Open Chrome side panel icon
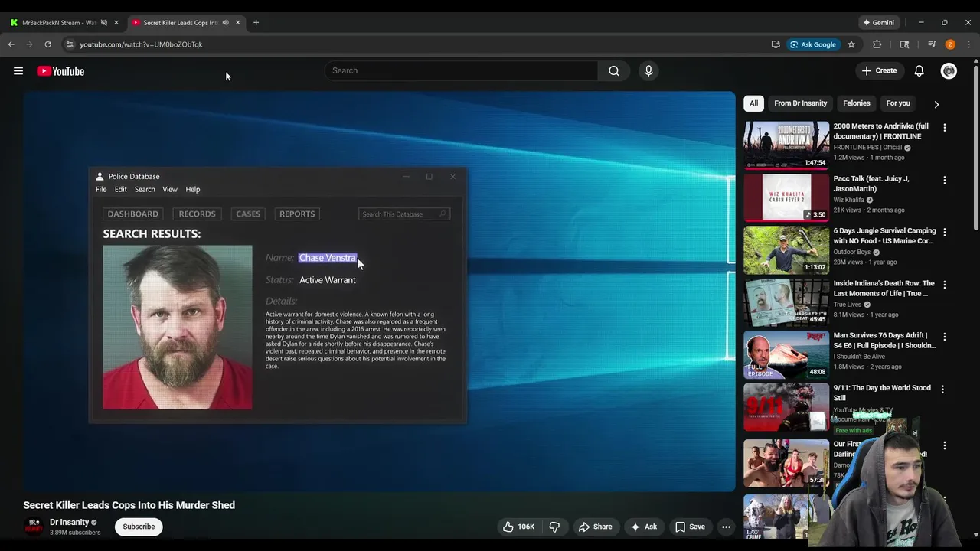 (x=904, y=44)
